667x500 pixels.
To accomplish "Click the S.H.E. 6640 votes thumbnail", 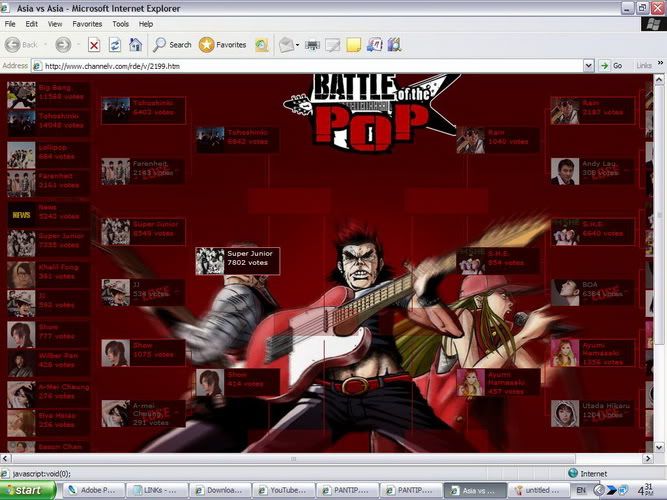I will pyautogui.click(x=565, y=232).
